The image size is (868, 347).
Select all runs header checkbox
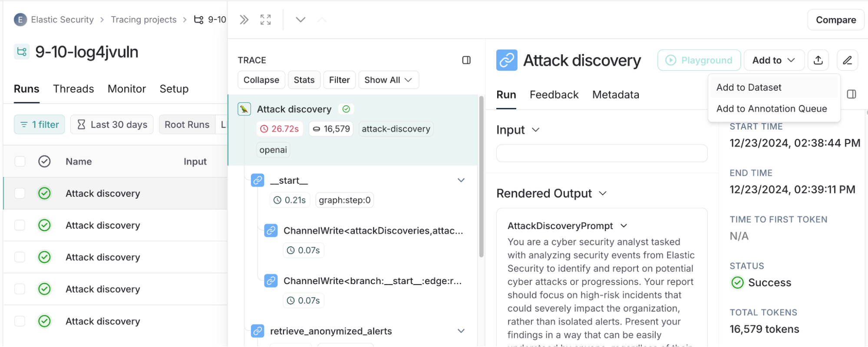[x=20, y=161]
